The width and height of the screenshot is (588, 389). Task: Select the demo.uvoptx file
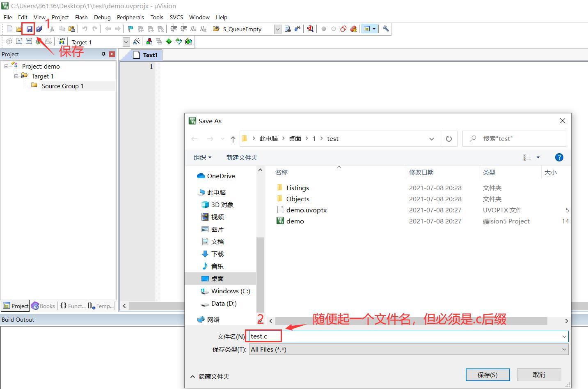pos(306,210)
